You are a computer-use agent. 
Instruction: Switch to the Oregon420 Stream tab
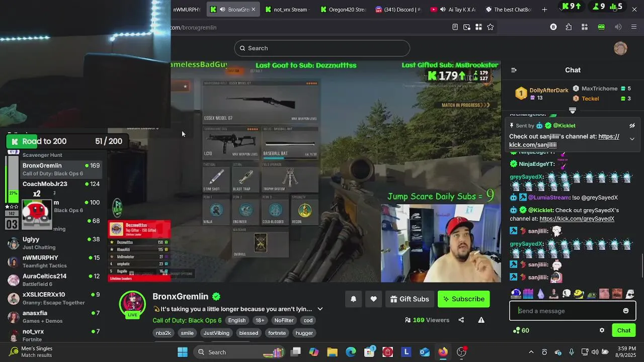[x=343, y=10]
